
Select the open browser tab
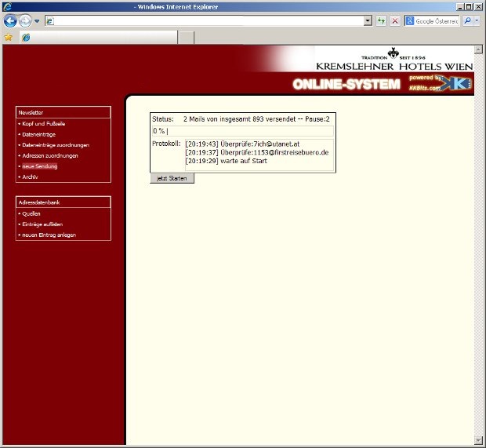click(x=97, y=37)
